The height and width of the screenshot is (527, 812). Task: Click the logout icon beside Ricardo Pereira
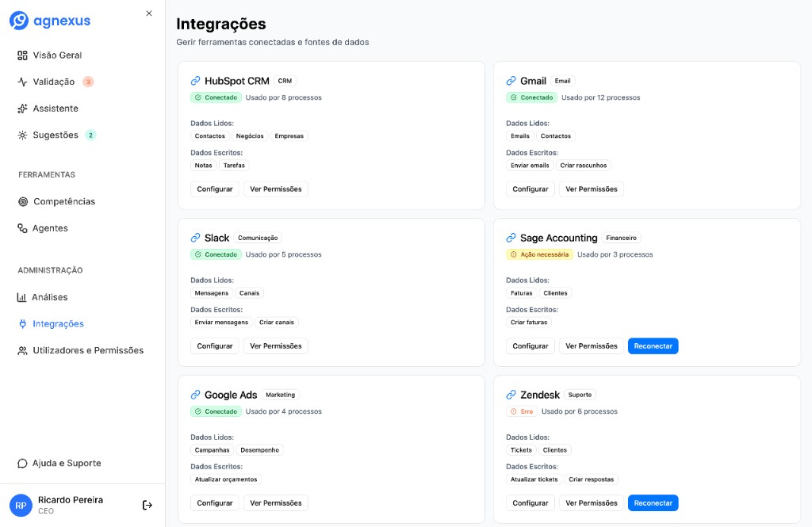pos(147,506)
